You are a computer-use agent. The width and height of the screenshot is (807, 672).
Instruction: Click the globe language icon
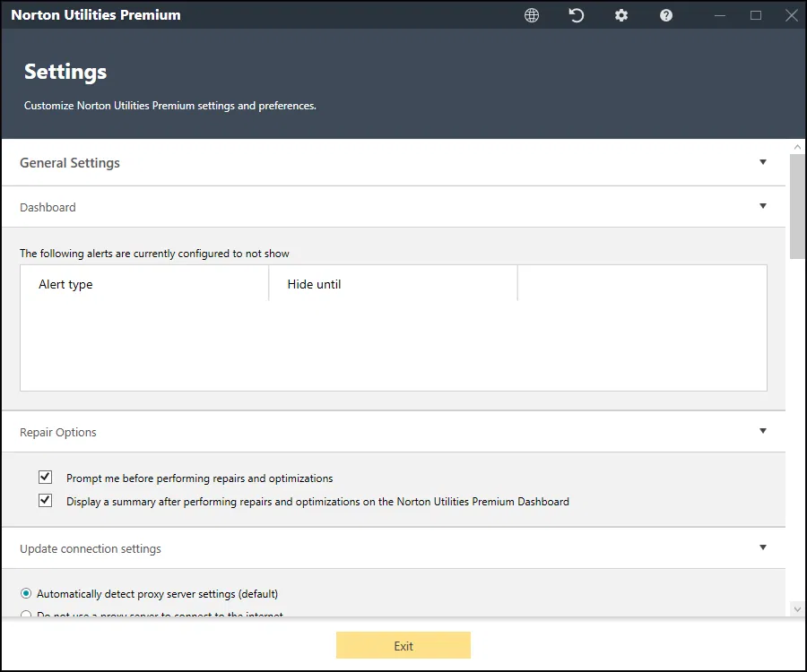point(532,15)
